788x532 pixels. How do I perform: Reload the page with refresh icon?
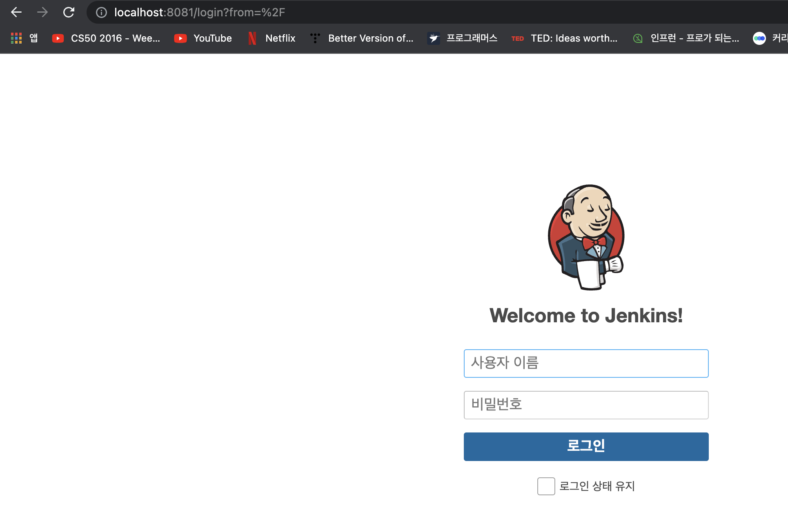coord(69,12)
